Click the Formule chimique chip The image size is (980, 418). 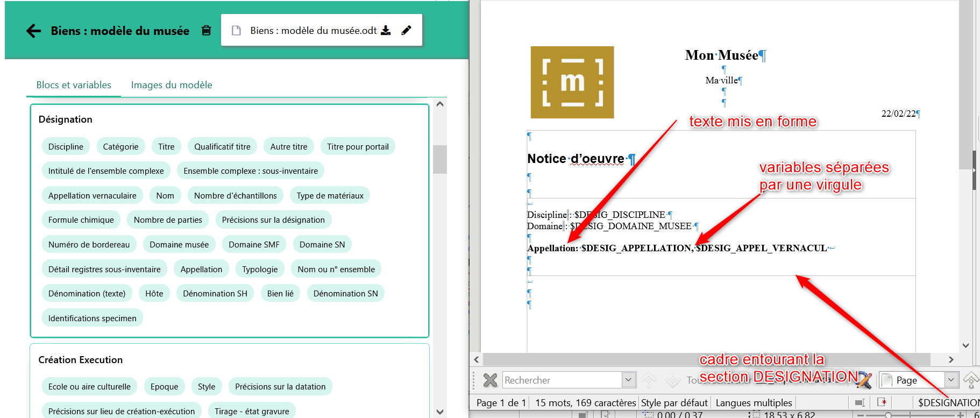81,219
